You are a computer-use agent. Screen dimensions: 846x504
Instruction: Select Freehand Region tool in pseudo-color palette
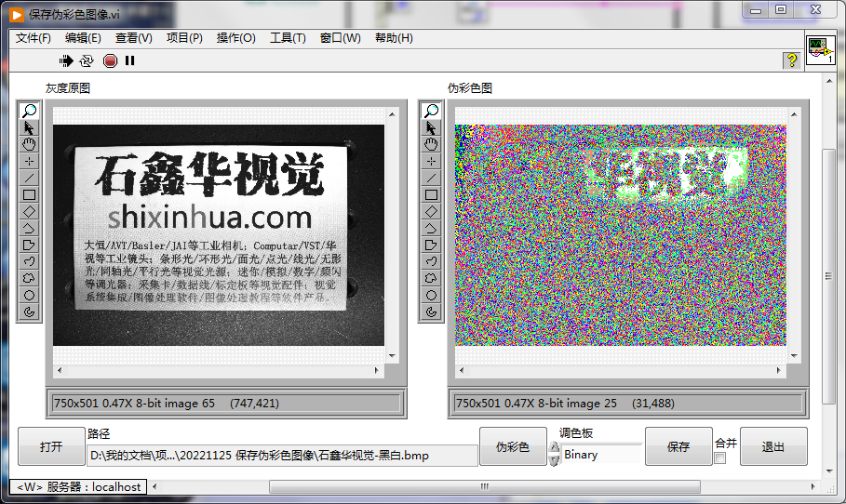point(431,278)
